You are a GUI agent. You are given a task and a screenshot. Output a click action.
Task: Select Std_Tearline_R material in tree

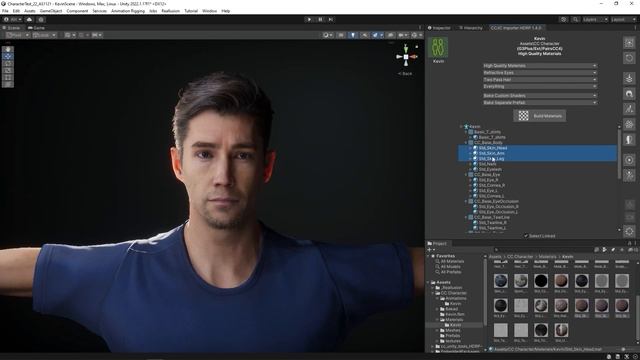point(493,222)
